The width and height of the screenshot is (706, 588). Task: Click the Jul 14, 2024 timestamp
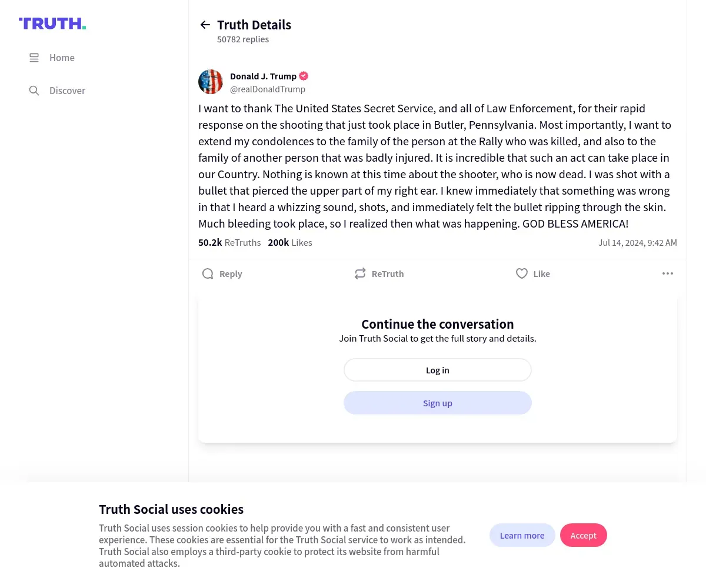[638, 242]
